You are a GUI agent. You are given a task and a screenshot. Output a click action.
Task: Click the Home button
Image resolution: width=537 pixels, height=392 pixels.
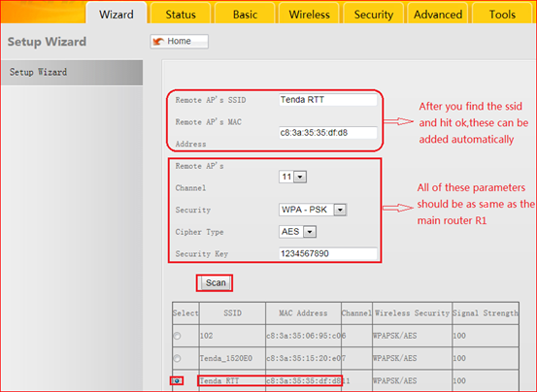(x=179, y=42)
